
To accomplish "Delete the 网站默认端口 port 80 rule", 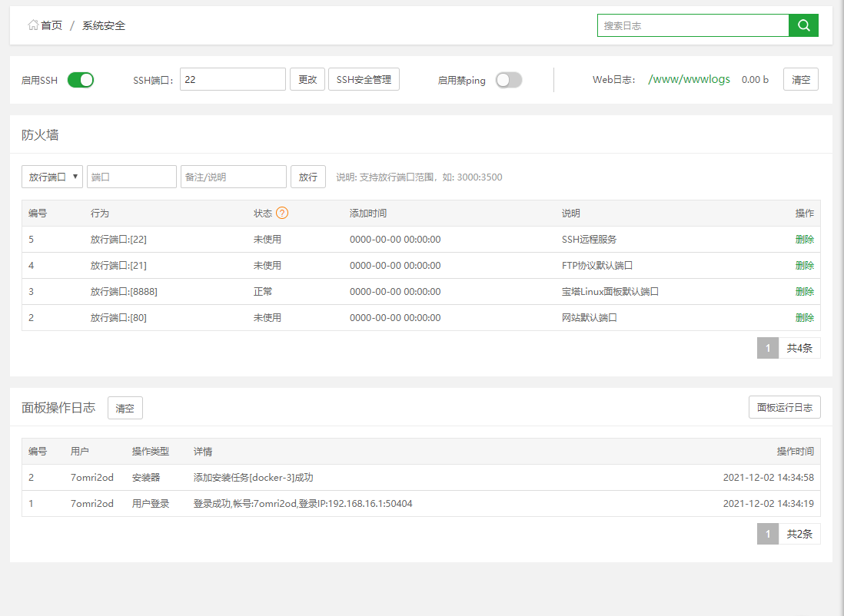I will [804, 317].
